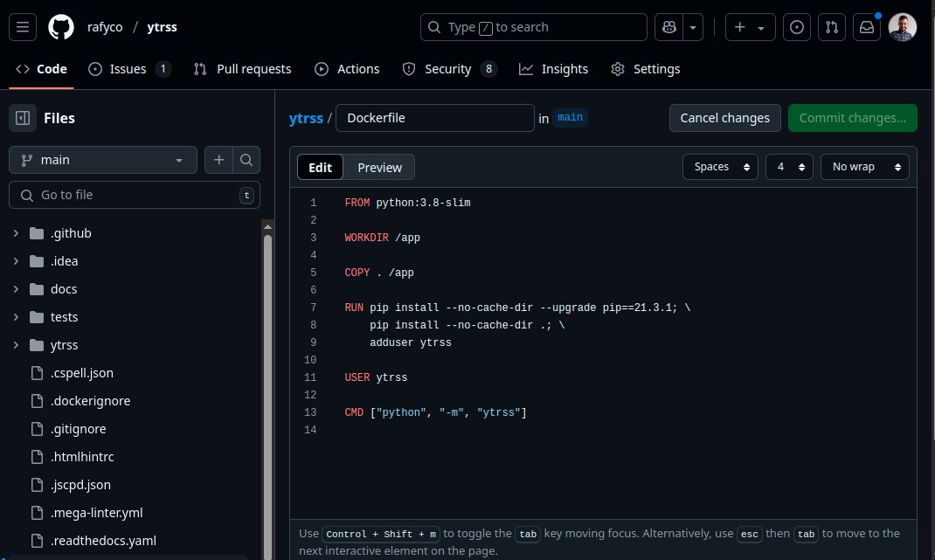Collapse the Files side panel
Image resolution: width=935 pixels, height=560 pixels.
pyautogui.click(x=23, y=118)
